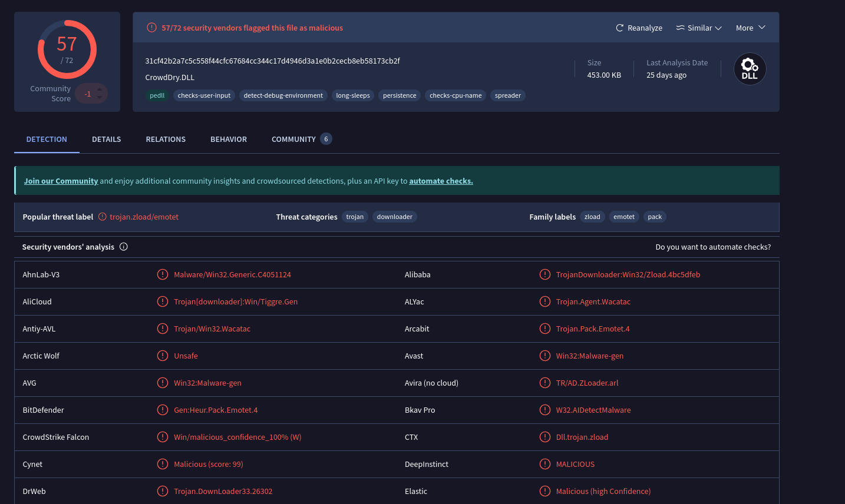Viewport: 845px width, 504px height.
Task: Click the 57/72 detection score gauge
Action: point(67,49)
